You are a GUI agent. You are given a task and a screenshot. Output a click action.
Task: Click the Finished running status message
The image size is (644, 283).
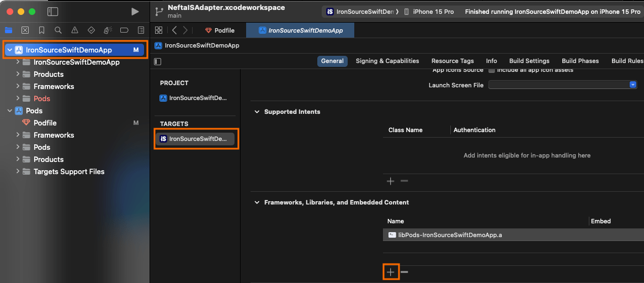[x=552, y=12]
